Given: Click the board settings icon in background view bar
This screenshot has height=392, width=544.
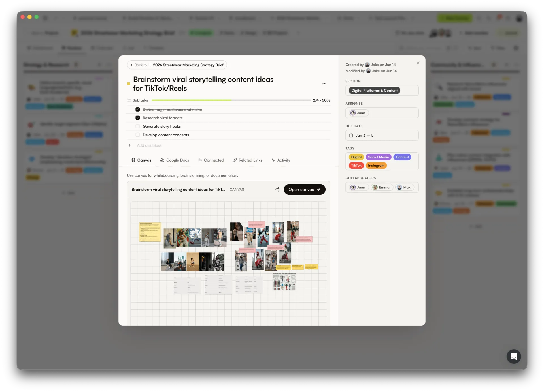Looking at the screenshot, I should [x=516, y=48].
